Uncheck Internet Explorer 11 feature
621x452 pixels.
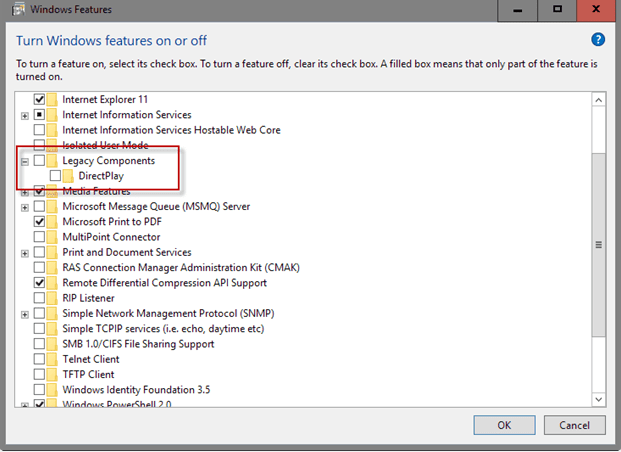[x=39, y=100]
